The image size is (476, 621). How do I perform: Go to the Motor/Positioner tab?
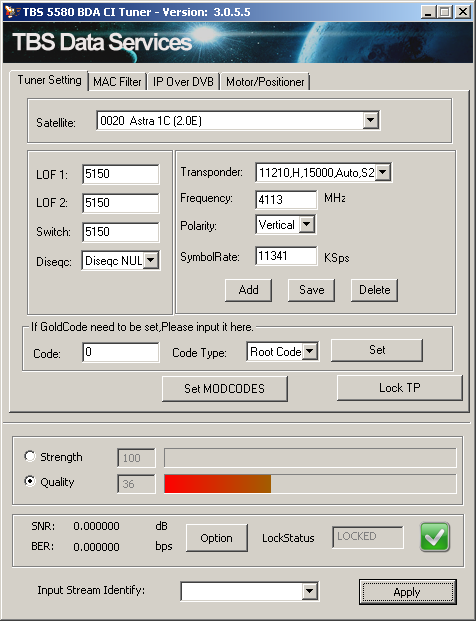[265, 82]
